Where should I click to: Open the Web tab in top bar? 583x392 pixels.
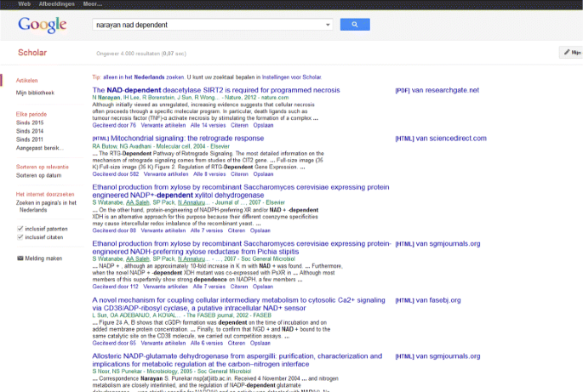(x=24, y=4)
